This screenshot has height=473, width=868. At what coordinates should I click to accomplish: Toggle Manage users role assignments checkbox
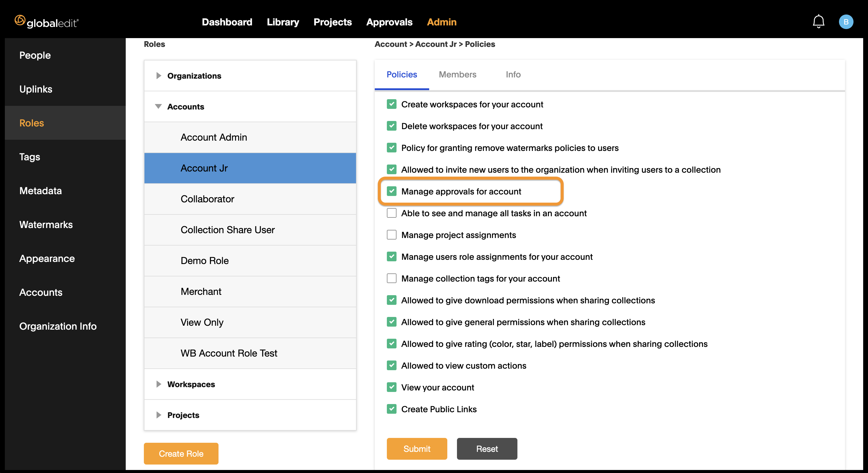point(392,256)
